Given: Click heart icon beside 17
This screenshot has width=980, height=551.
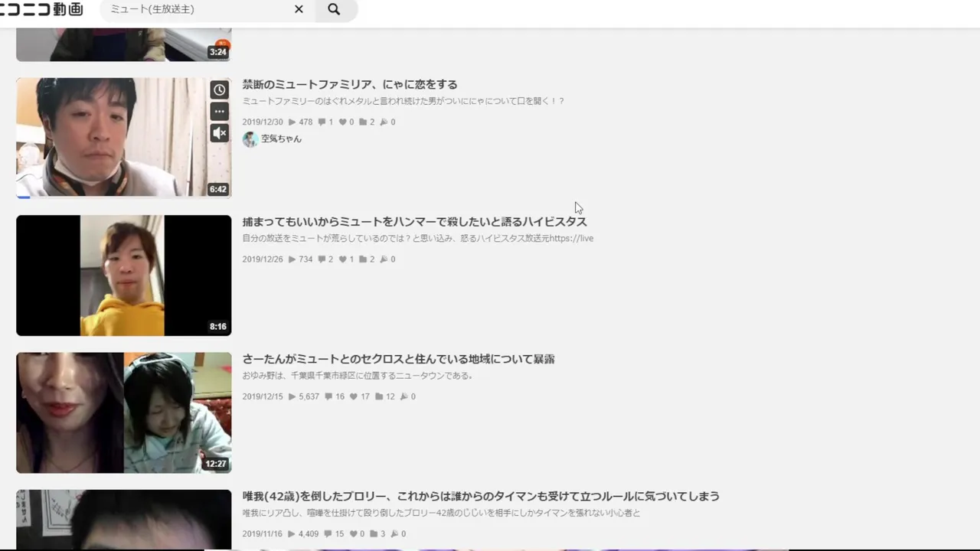Looking at the screenshot, I should [354, 396].
